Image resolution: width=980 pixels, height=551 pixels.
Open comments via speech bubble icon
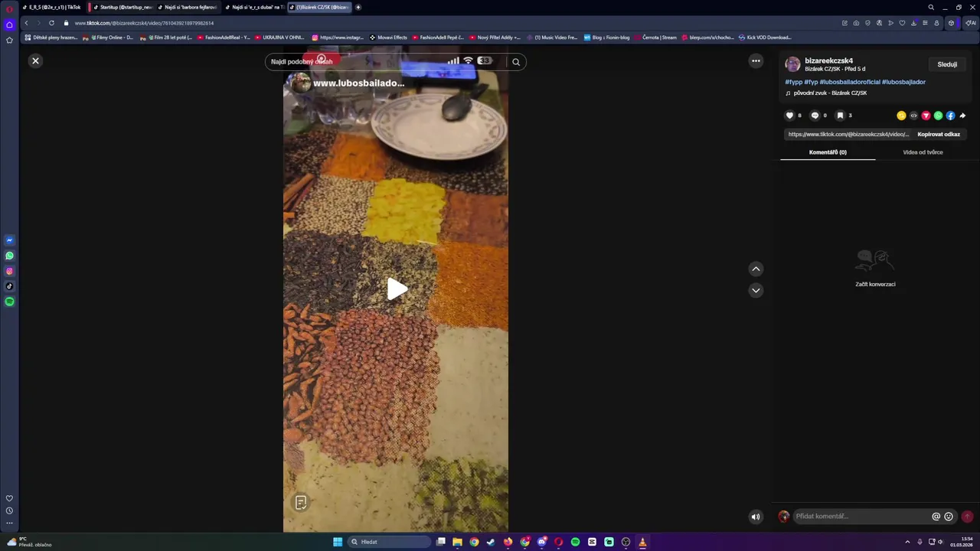pyautogui.click(x=815, y=116)
